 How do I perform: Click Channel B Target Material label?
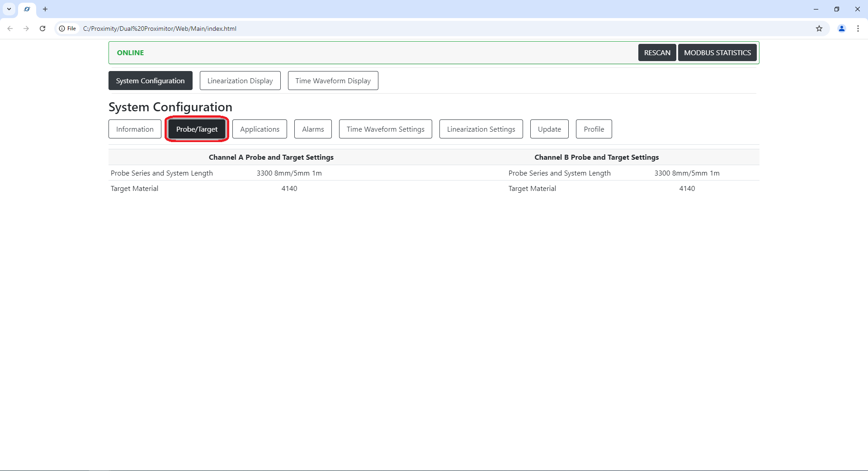[532, 188]
